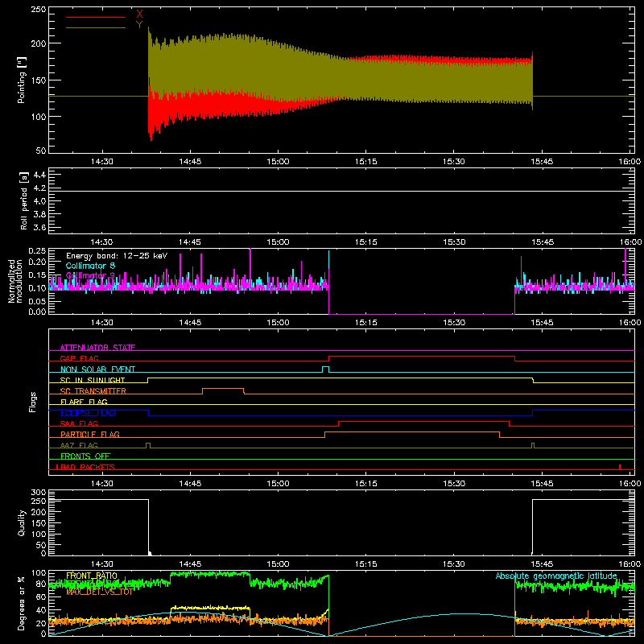Click '15:00' tick under the Pointing plot
Screen dimensions: 644x644
[278, 162]
